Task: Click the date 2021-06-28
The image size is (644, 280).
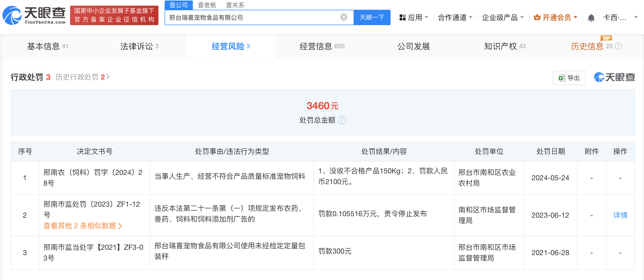Action: 550,253
